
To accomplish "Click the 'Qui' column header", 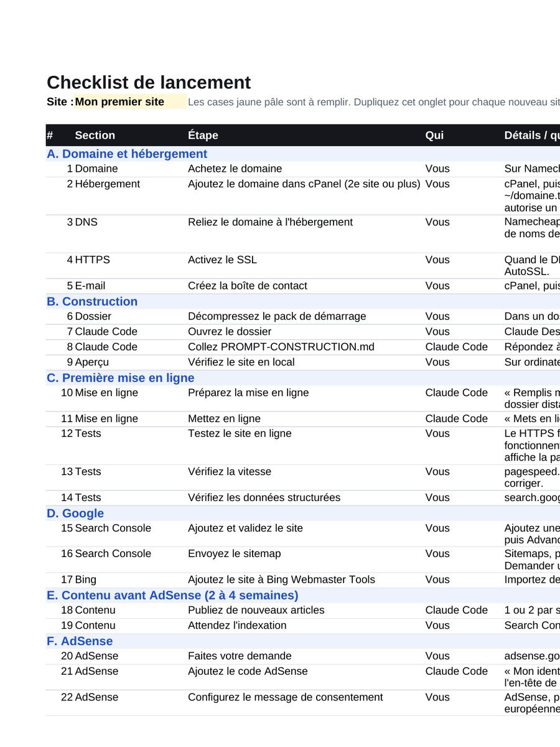I will tap(434, 135).
